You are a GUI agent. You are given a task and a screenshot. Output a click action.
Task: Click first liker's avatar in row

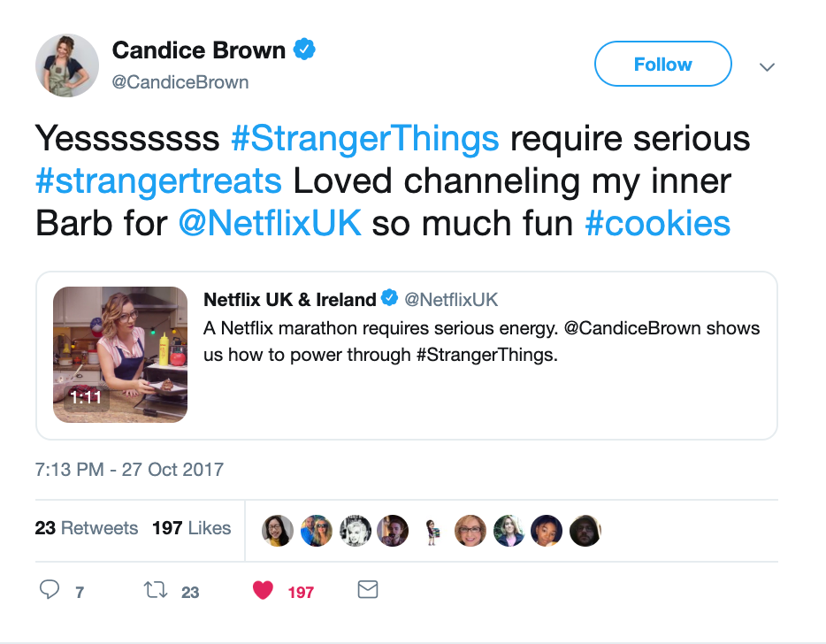277,530
